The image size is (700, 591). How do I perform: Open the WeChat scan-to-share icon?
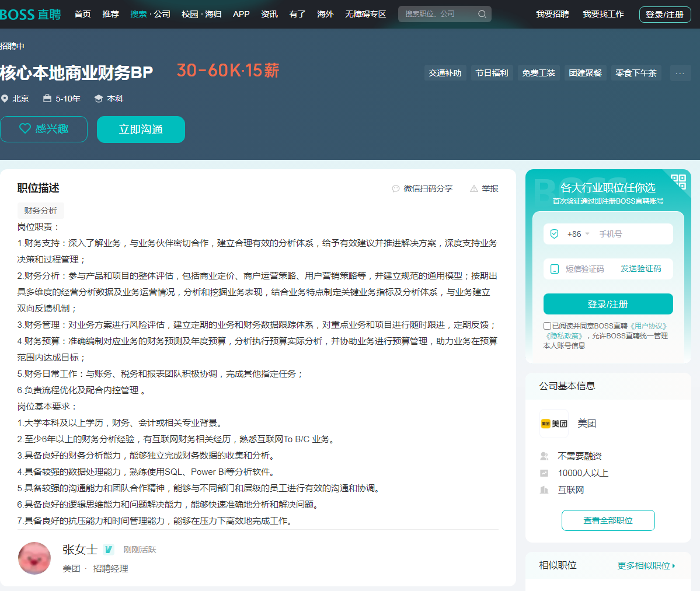tap(395, 188)
